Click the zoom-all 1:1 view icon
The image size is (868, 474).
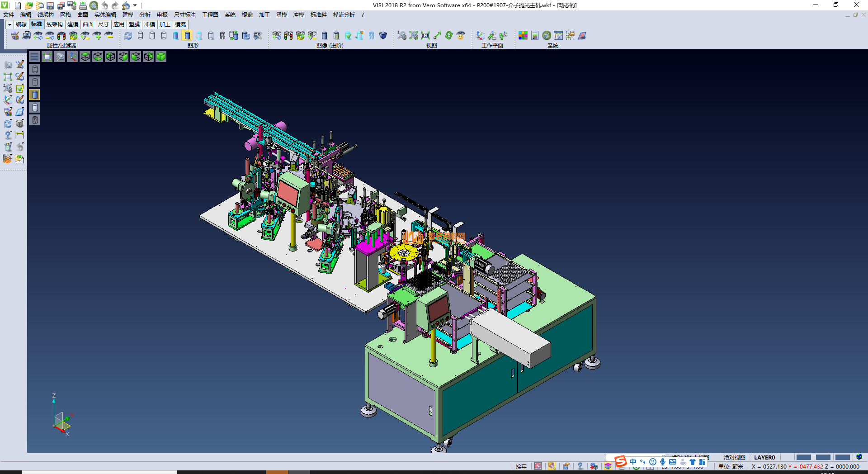(x=425, y=35)
